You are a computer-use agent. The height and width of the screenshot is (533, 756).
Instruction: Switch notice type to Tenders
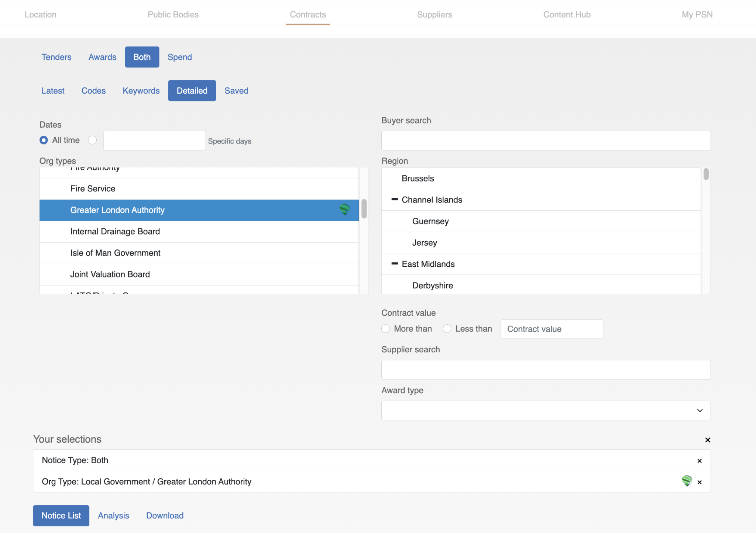(56, 57)
